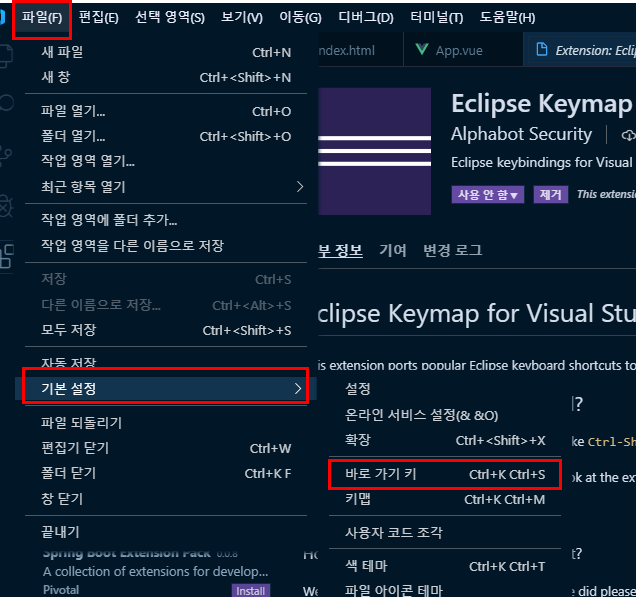Select 파일 열기... menu item
This screenshot has height=597, width=636.
[x=166, y=111]
